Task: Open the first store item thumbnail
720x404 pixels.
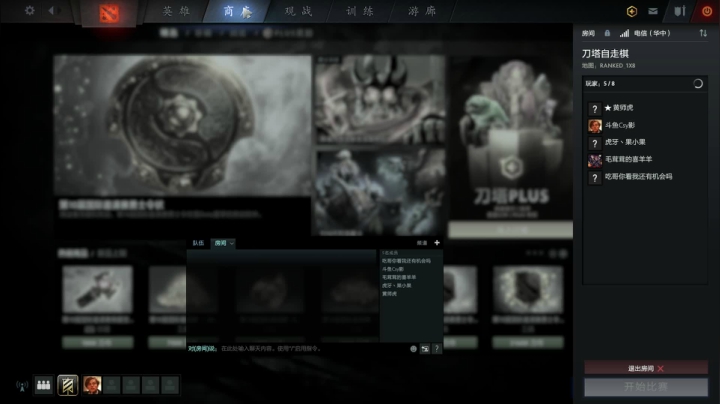Action: [x=98, y=289]
